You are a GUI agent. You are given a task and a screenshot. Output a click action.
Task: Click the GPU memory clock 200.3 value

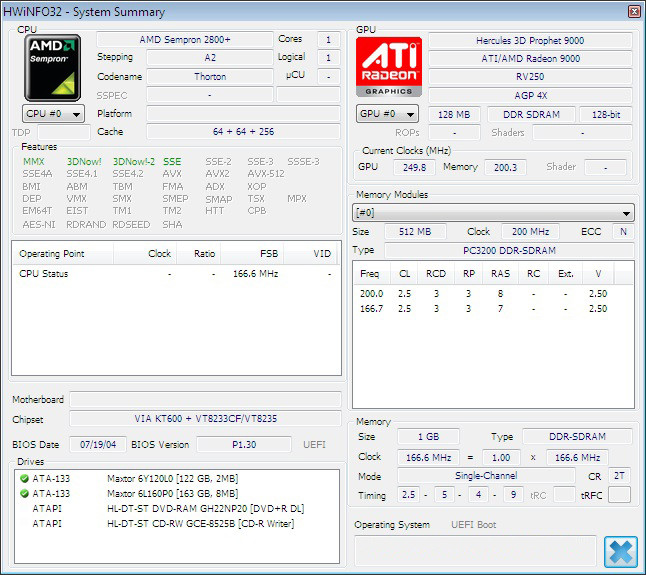pos(505,167)
